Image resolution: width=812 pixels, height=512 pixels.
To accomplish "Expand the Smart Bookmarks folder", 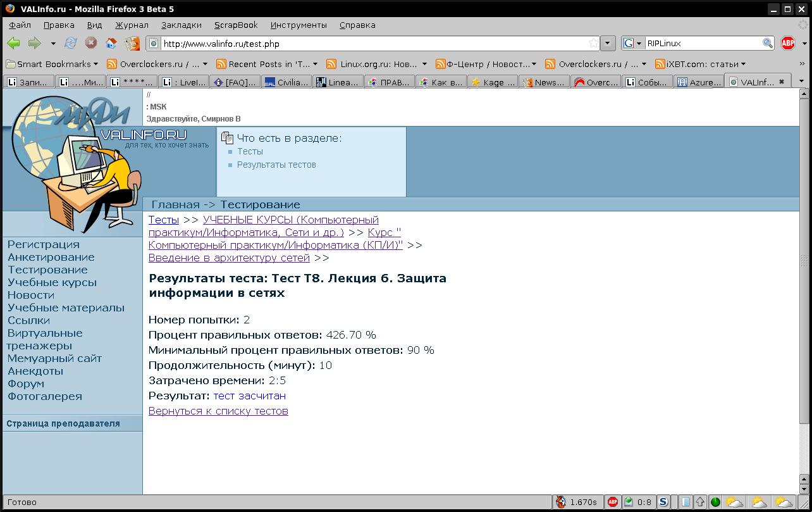I will (x=52, y=64).
